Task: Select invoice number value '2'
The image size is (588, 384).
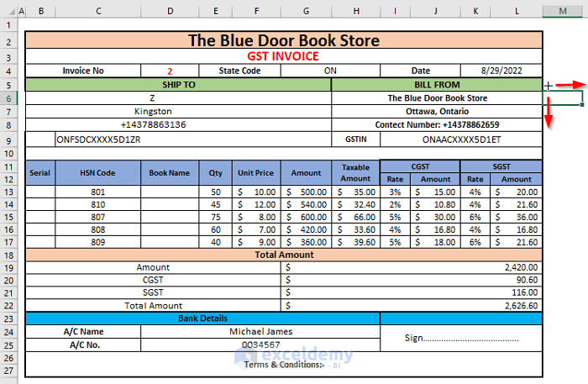Action: 170,71
